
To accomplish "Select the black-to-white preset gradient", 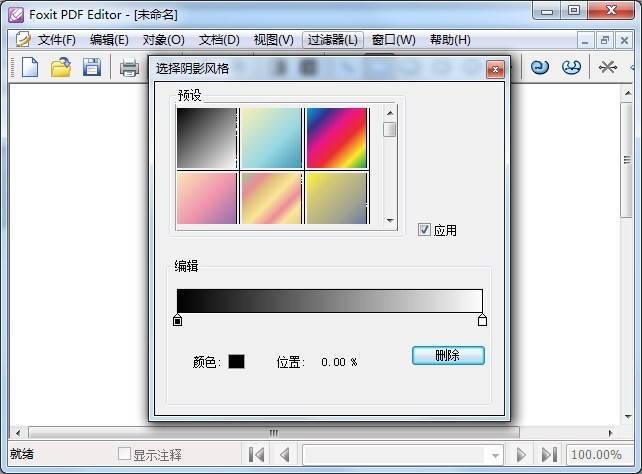I will click(207, 138).
